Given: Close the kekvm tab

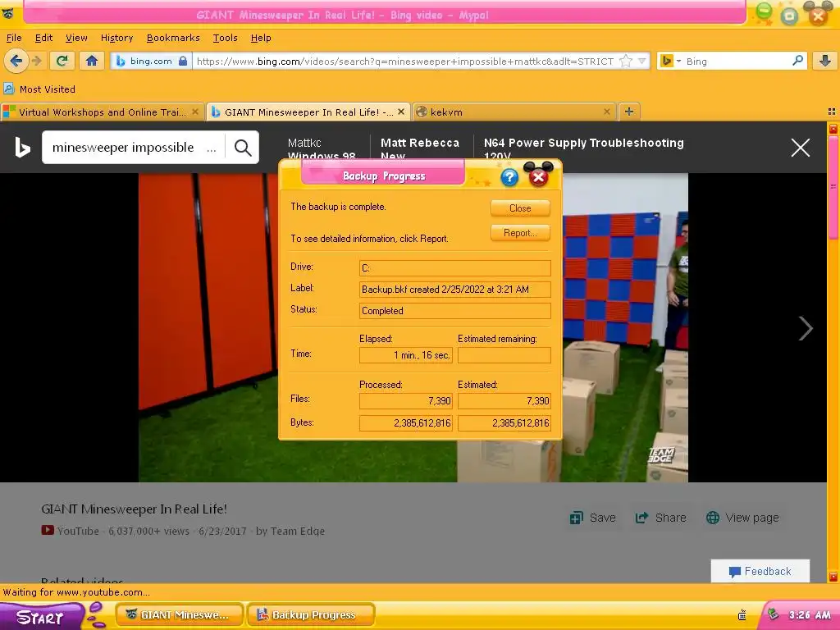Looking at the screenshot, I should point(606,112).
